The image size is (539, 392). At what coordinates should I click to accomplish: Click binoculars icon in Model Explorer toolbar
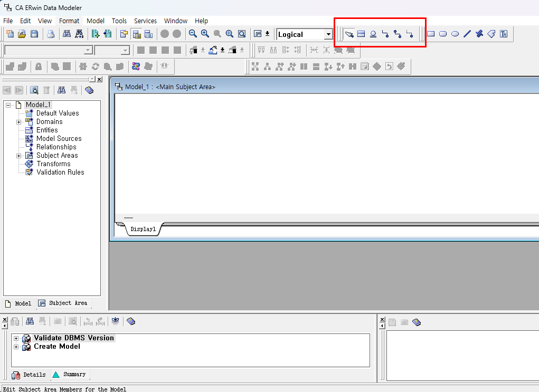pyautogui.click(x=62, y=90)
